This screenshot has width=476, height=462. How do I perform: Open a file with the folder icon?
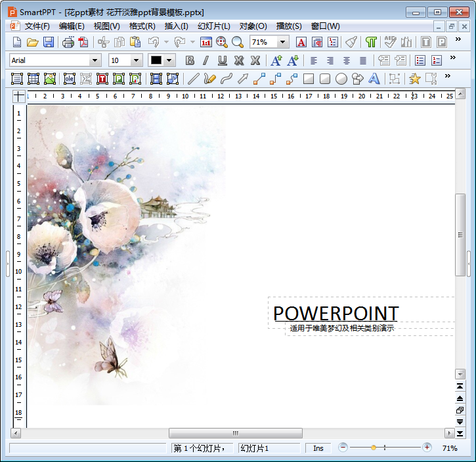(32, 42)
